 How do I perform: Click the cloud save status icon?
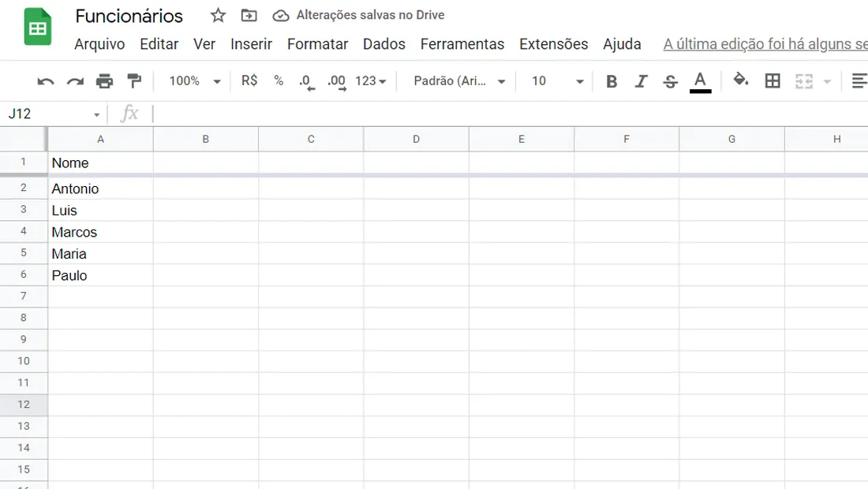click(x=281, y=16)
